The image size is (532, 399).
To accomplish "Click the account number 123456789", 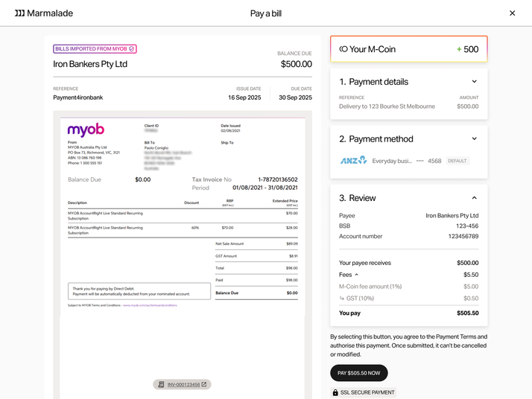I will click(463, 236).
